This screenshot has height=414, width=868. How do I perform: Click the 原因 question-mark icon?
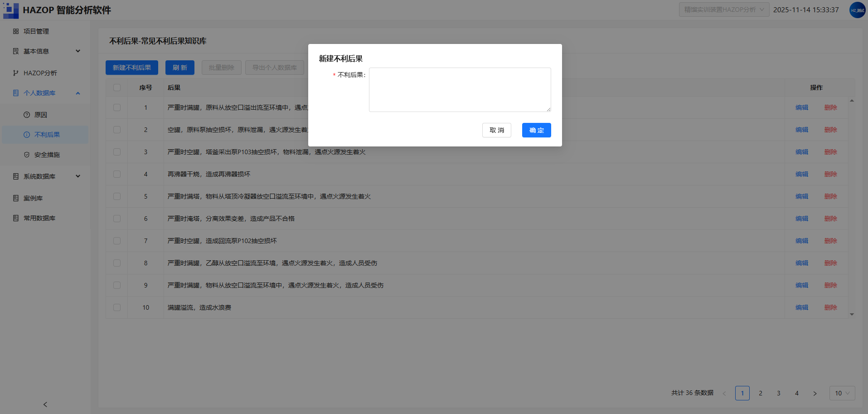pyautogui.click(x=27, y=115)
